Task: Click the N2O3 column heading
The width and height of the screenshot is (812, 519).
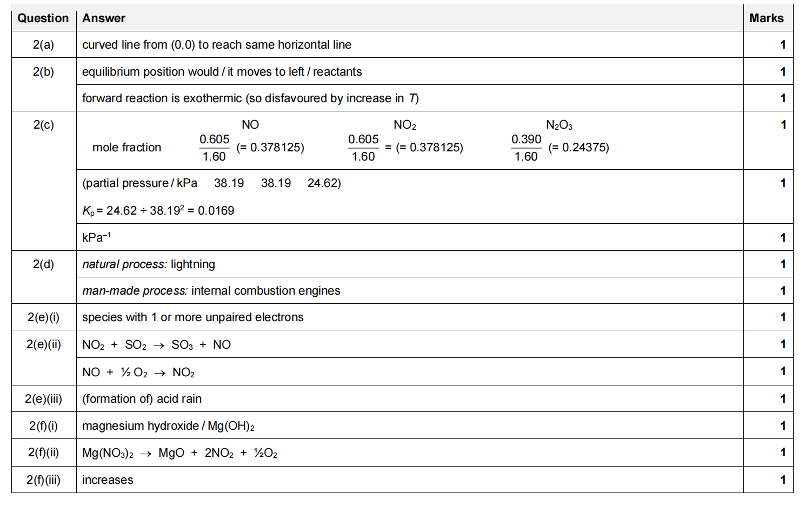Action: (559, 125)
